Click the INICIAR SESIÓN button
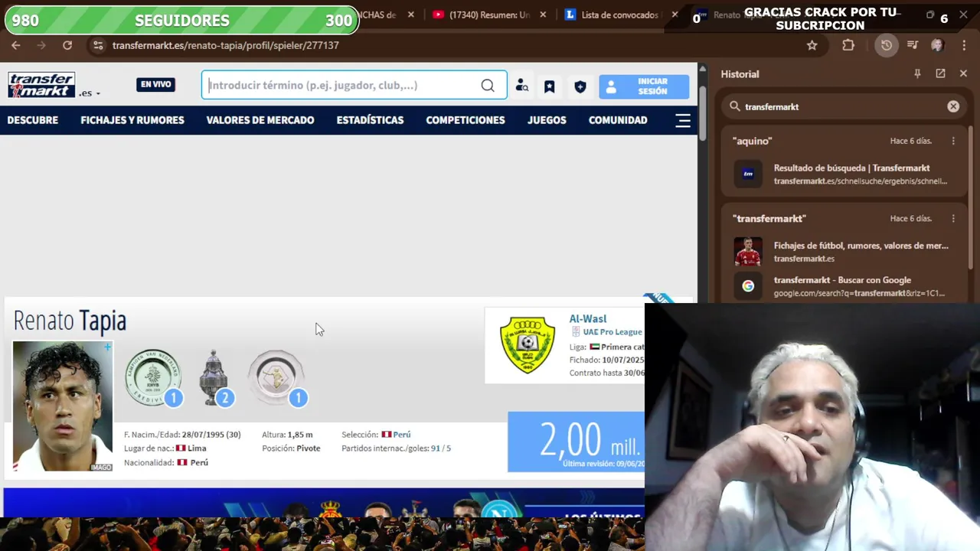980x551 pixels. [644, 86]
